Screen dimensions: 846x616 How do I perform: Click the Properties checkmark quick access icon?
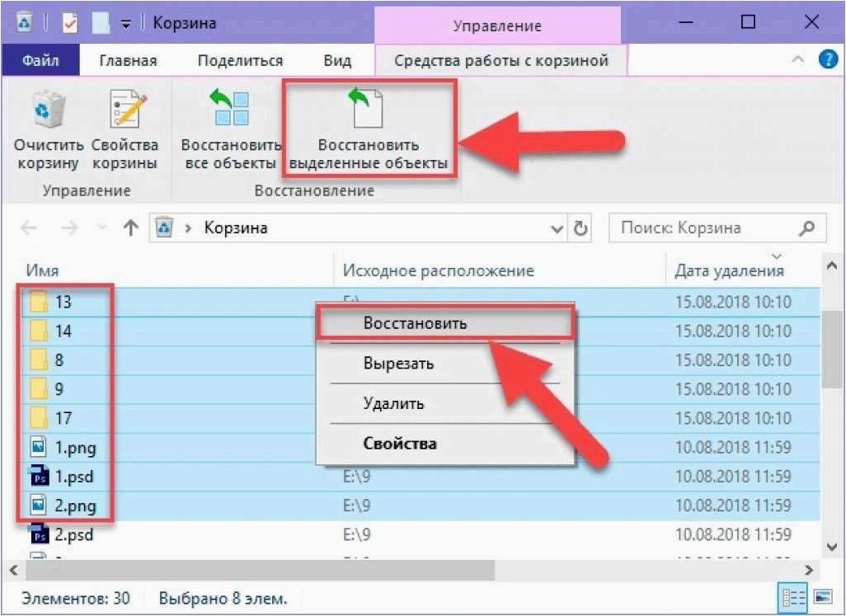click(x=70, y=22)
